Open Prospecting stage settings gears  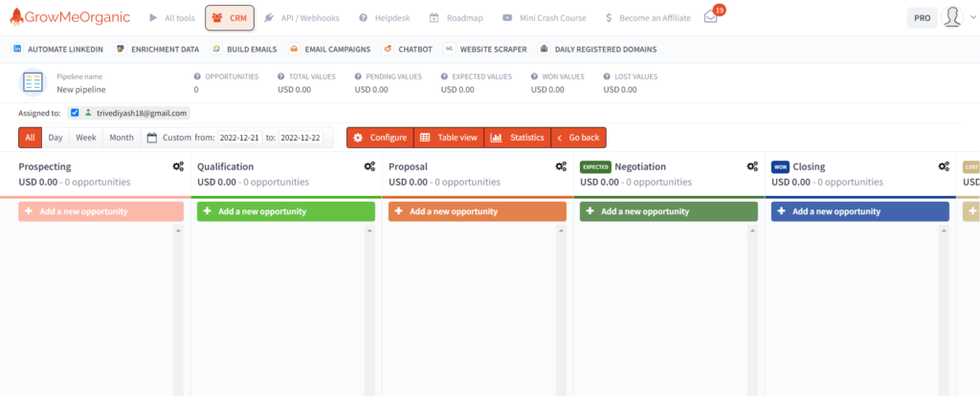178,166
